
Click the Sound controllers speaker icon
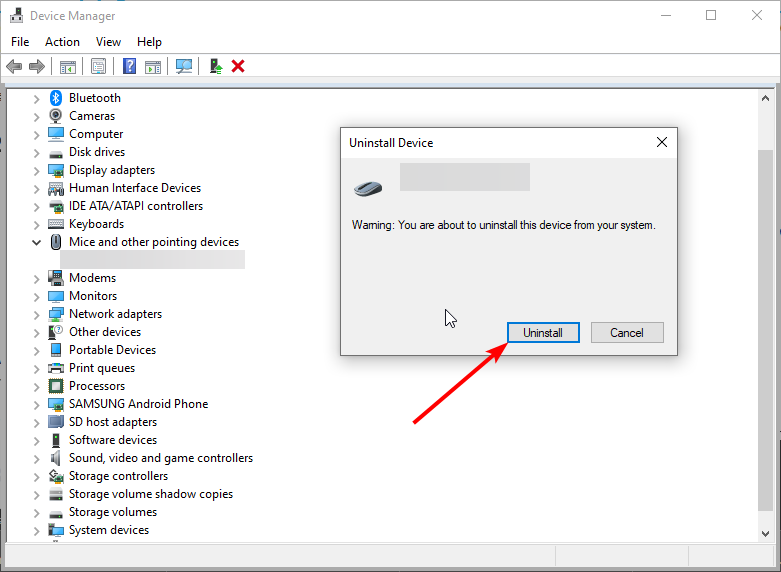click(x=56, y=458)
